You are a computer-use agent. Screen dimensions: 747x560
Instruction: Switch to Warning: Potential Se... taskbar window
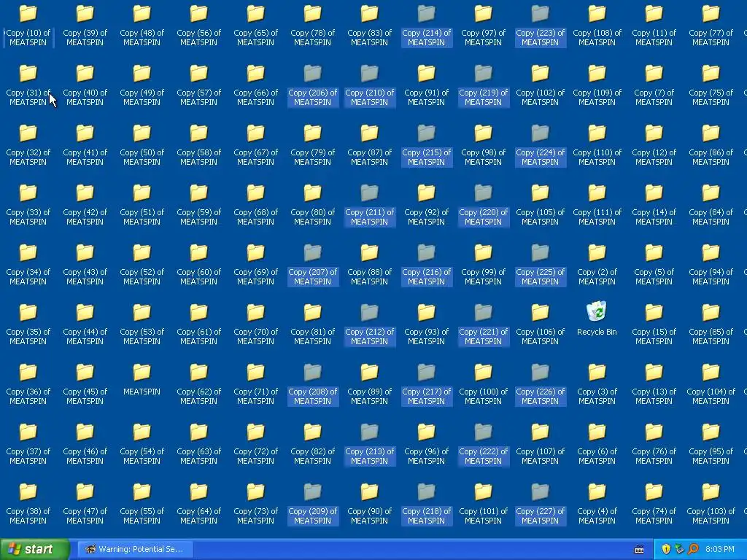click(x=135, y=549)
